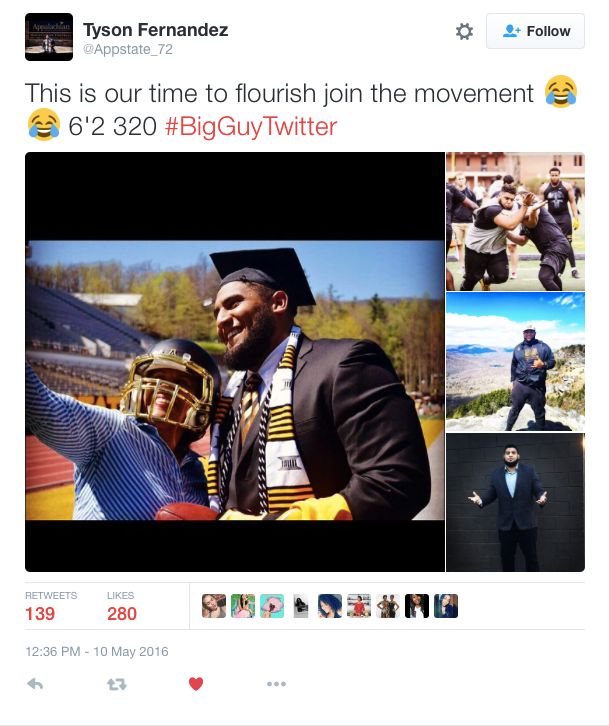Click the @Appstate_72 handle
The image size is (609, 726).
tap(128, 49)
